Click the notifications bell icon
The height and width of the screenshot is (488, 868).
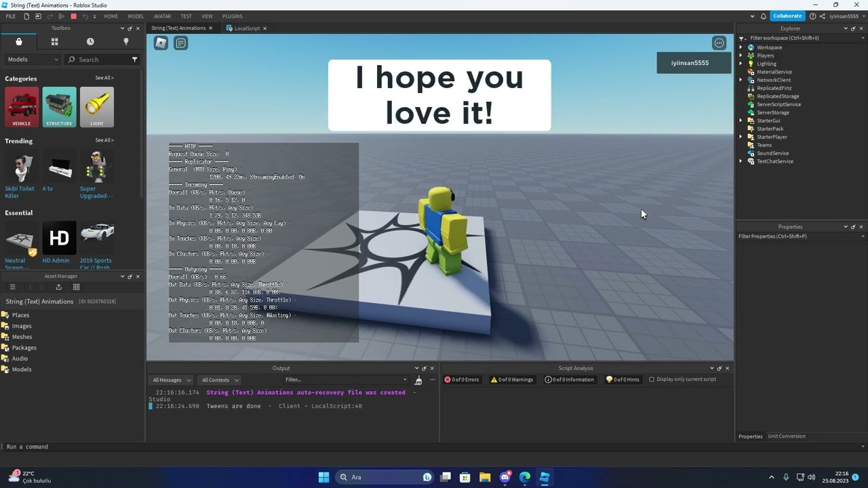[x=763, y=16]
